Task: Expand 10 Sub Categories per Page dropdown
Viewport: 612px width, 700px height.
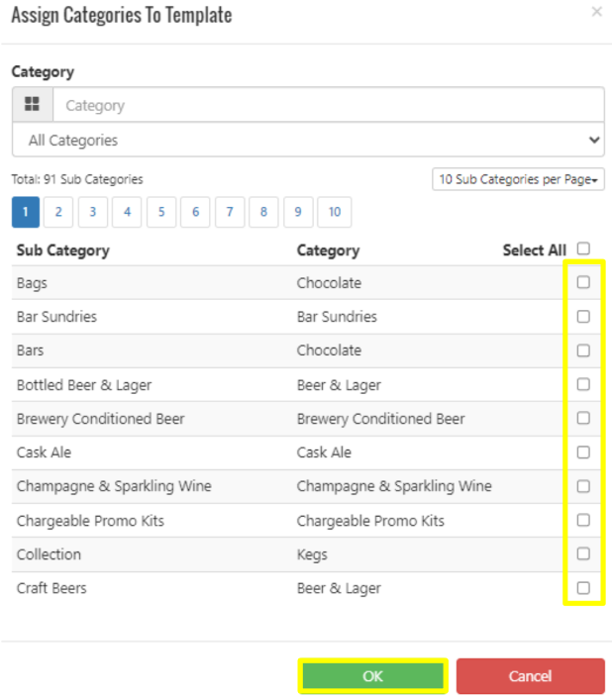Action: (x=518, y=179)
